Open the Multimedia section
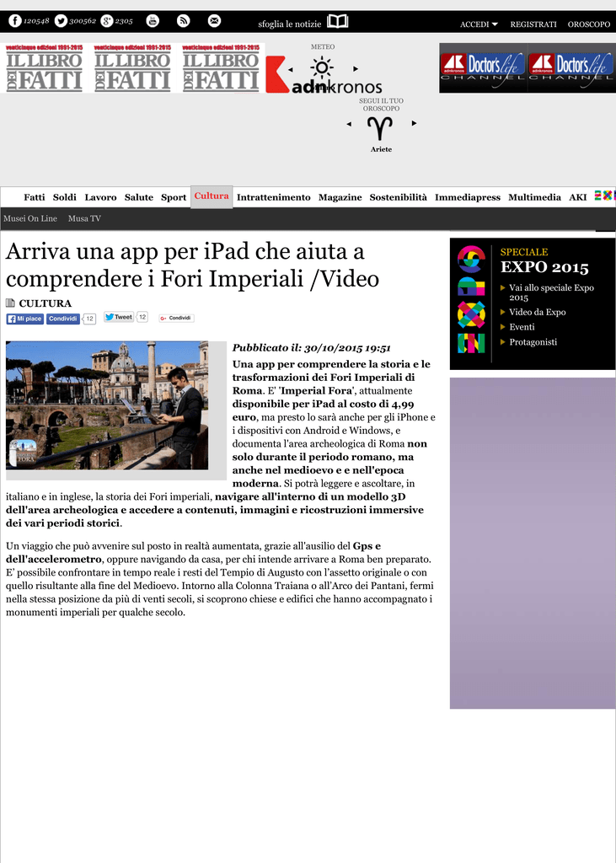The image size is (616, 863). [534, 197]
